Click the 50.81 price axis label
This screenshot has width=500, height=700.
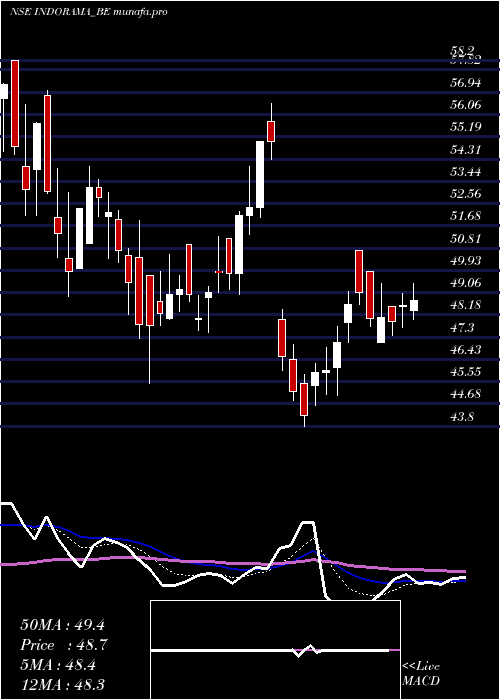[466, 238]
